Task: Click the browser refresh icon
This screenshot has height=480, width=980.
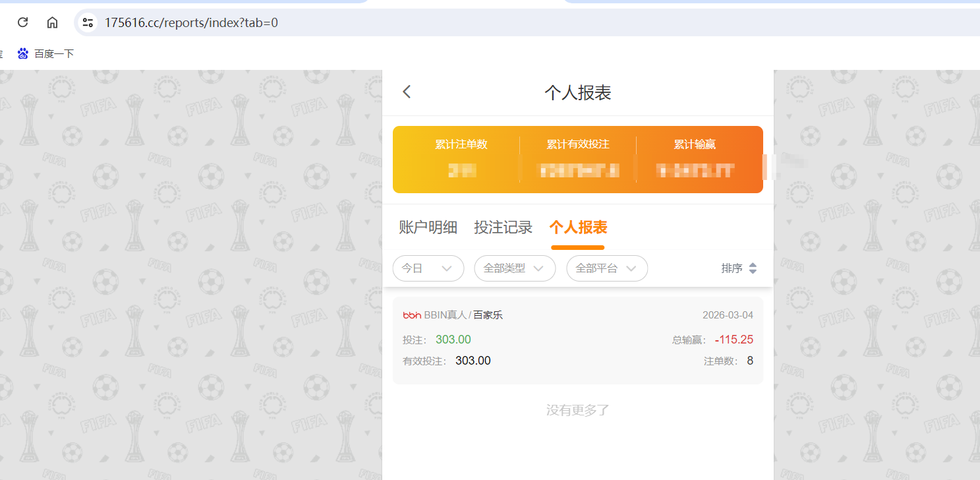Action: coord(22,22)
